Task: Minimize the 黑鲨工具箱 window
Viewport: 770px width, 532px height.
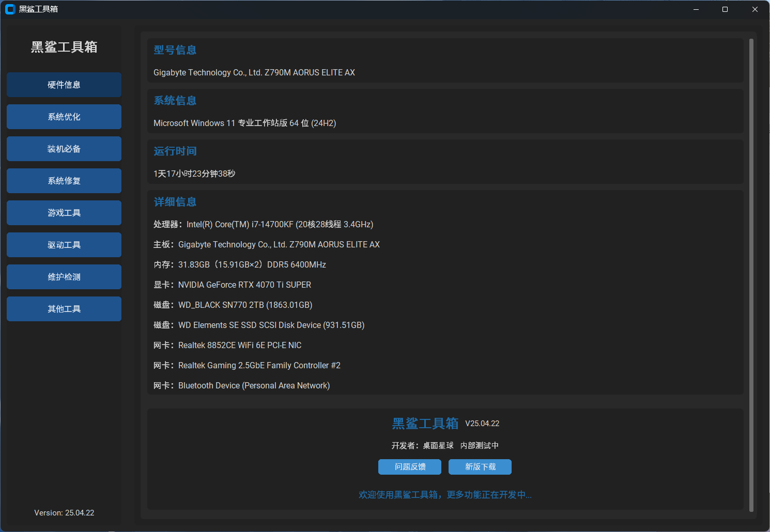Action: coord(696,9)
